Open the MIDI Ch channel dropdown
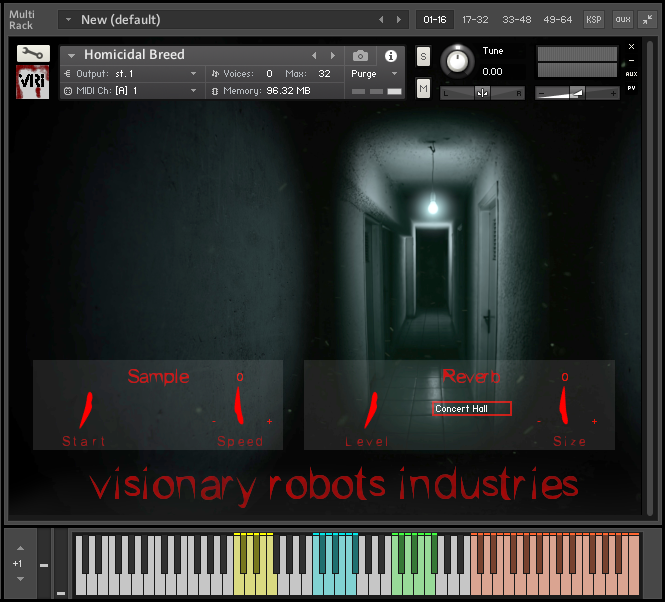This screenshot has height=602, width=665. click(x=132, y=91)
